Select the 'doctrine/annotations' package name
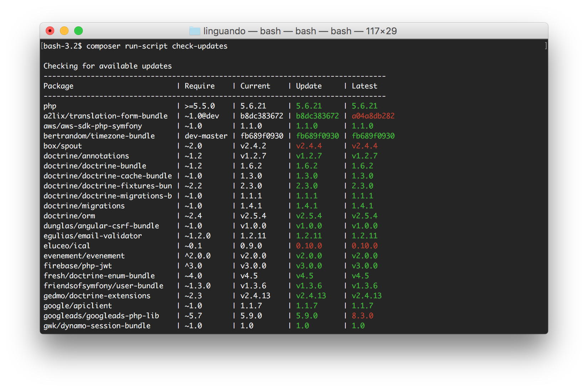 86,156
